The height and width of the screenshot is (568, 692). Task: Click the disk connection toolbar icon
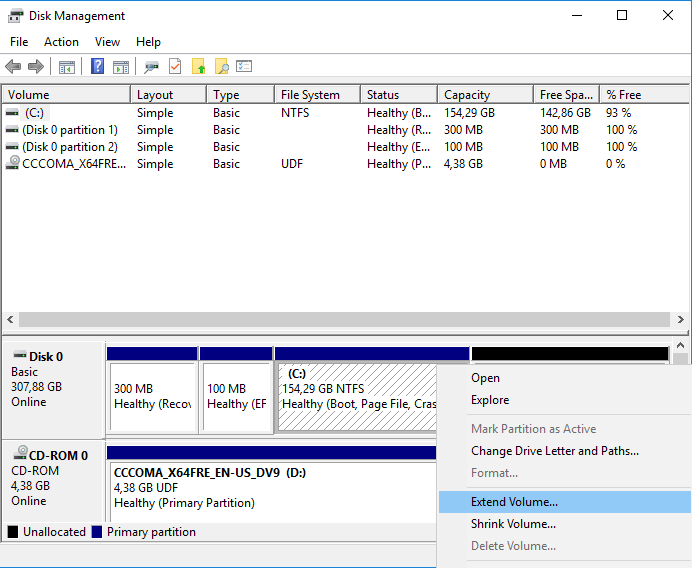coord(151,67)
